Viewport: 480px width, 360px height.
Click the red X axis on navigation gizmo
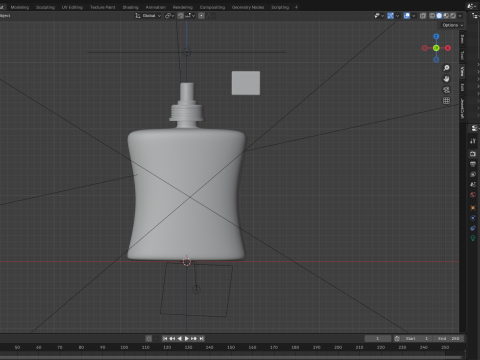(x=448, y=48)
